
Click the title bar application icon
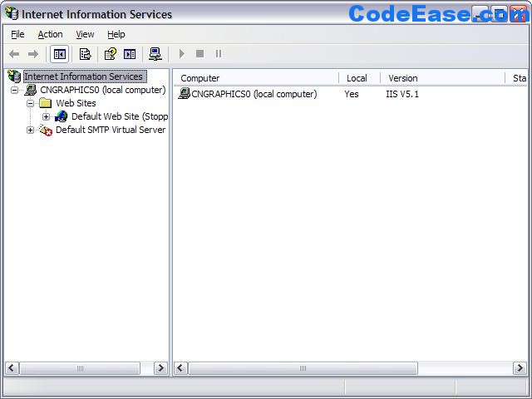(11, 14)
